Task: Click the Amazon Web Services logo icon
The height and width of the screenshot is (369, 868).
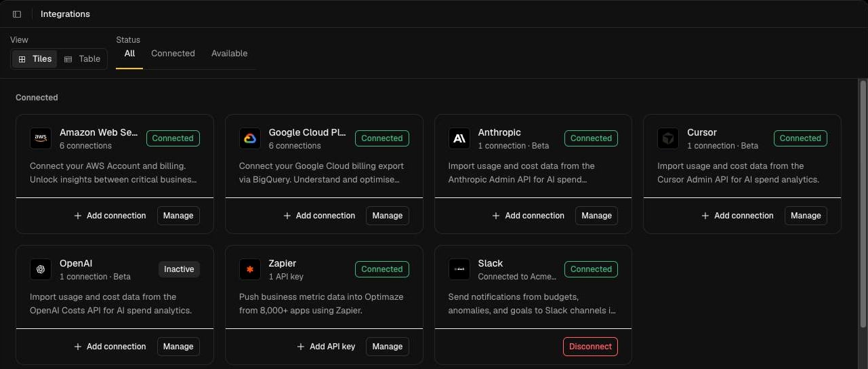Action: [41, 138]
